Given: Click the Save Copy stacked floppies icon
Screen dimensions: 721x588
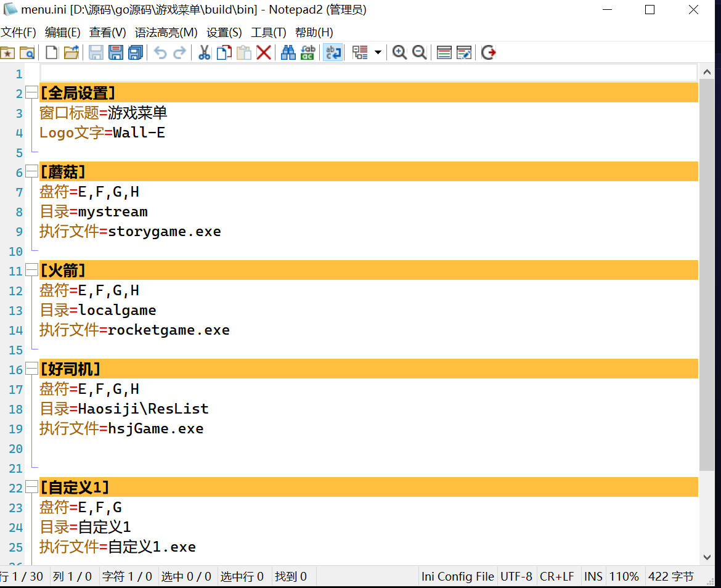Looking at the screenshot, I should pos(136,52).
